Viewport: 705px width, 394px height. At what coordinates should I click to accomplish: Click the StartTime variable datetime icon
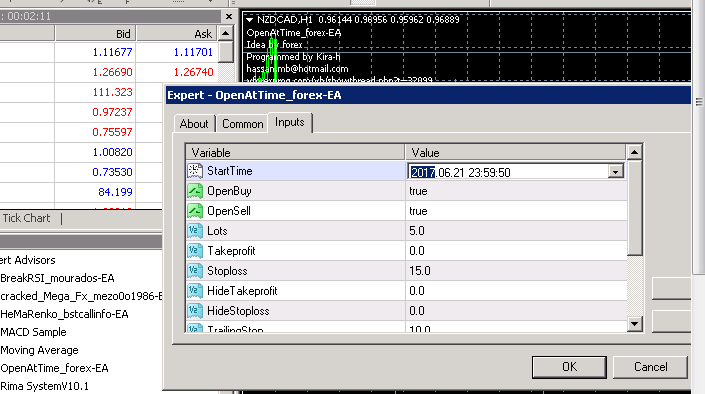point(195,171)
